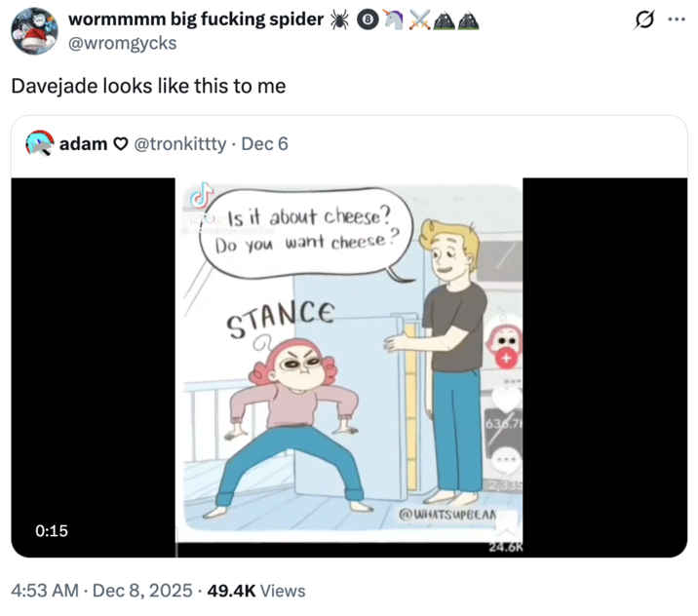Play the STANCE cartoon video

(x=349, y=366)
